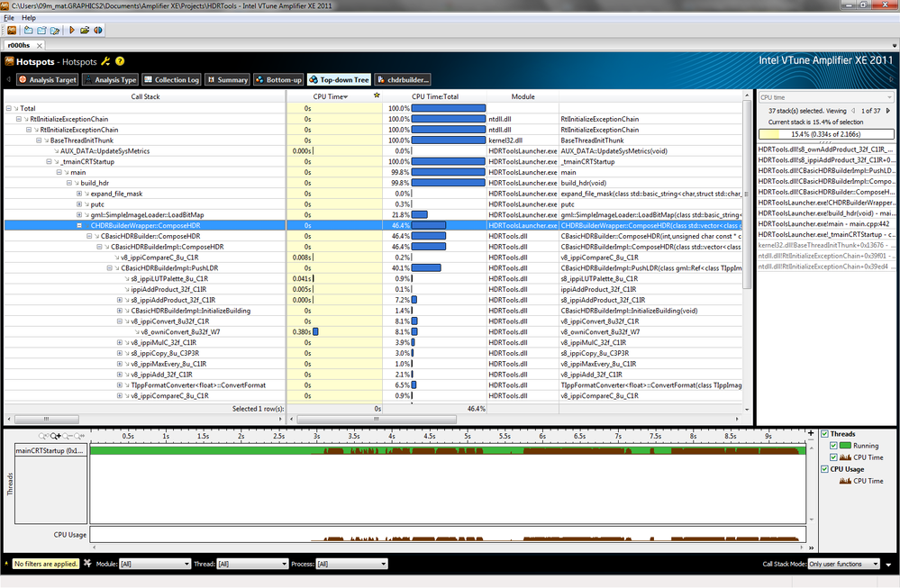Click the Compare Results toolbar icon
The height and width of the screenshot is (588, 900).
tap(98, 31)
